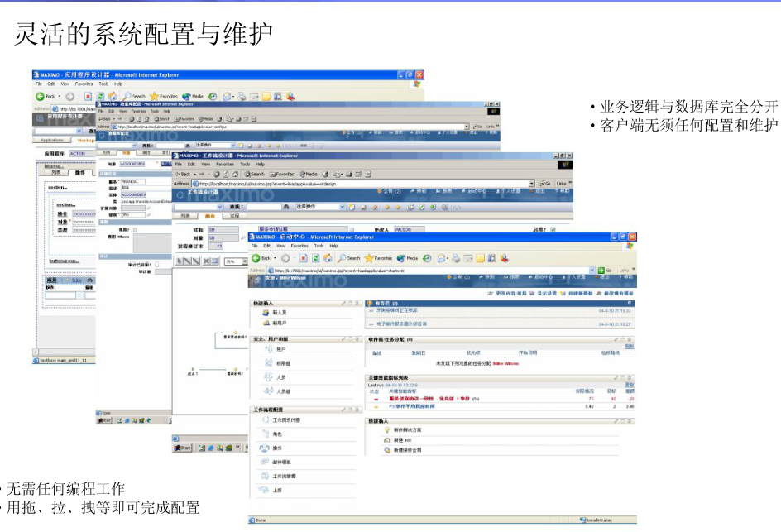
Task: Open the 选择操作 dropdown in workflow designer
Action: tap(343, 207)
